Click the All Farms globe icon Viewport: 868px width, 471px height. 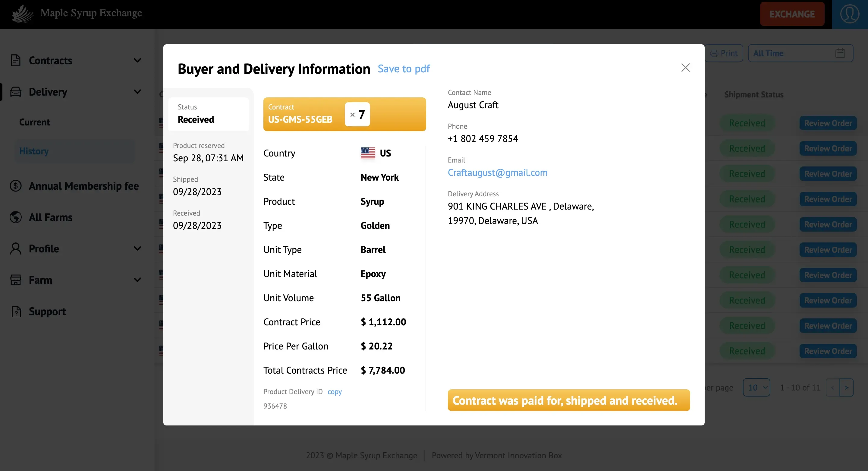[15, 217]
